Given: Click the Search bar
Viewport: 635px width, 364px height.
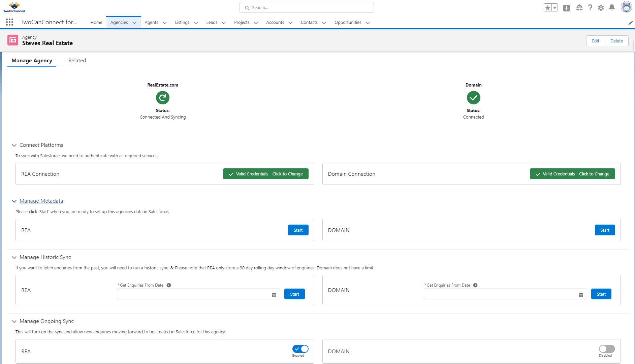Looking at the screenshot, I should click(306, 7).
